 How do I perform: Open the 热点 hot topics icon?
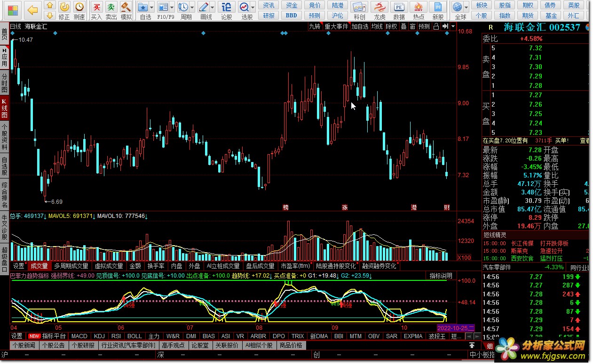pos(418,7)
